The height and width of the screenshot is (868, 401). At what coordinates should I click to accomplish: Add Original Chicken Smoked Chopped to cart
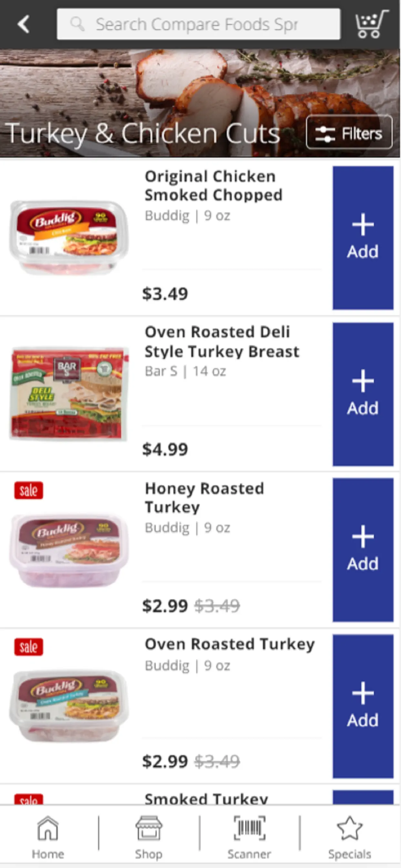point(363,238)
